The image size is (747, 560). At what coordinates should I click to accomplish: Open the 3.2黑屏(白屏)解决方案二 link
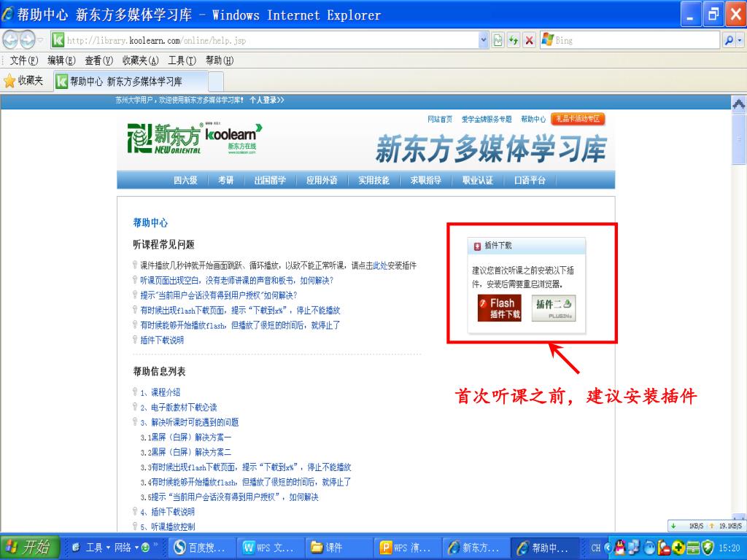[186, 452]
